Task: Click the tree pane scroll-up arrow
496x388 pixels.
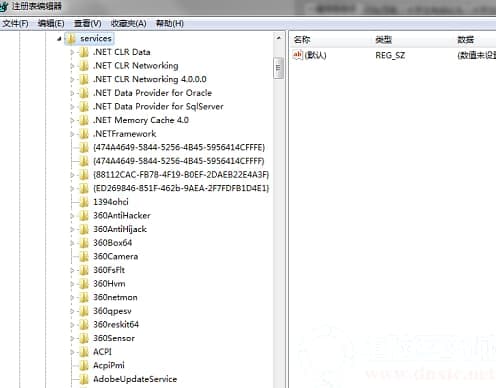Action: tap(278, 38)
